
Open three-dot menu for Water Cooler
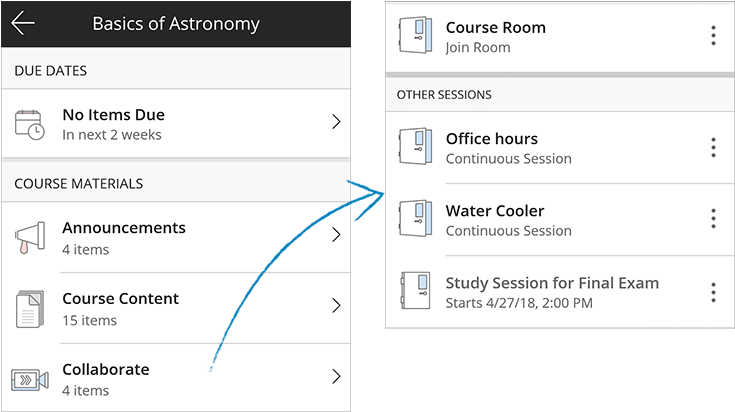tap(713, 219)
